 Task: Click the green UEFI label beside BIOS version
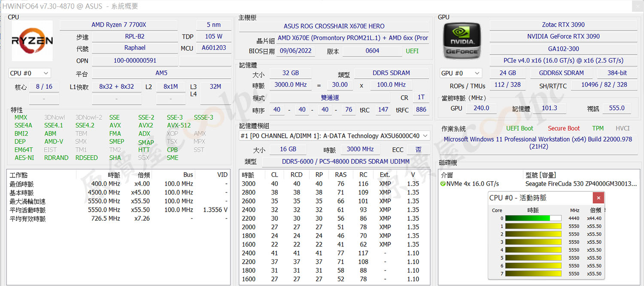click(x=413, y=51)
